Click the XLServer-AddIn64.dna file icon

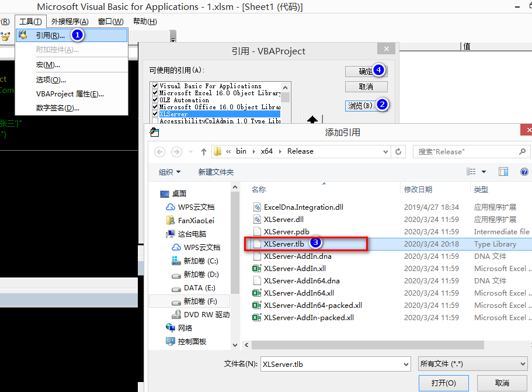click(257, 280)
